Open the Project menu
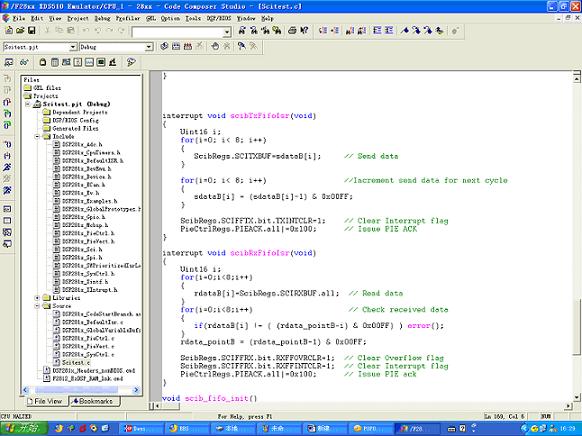Screen dimensions: 582x436 78,18
